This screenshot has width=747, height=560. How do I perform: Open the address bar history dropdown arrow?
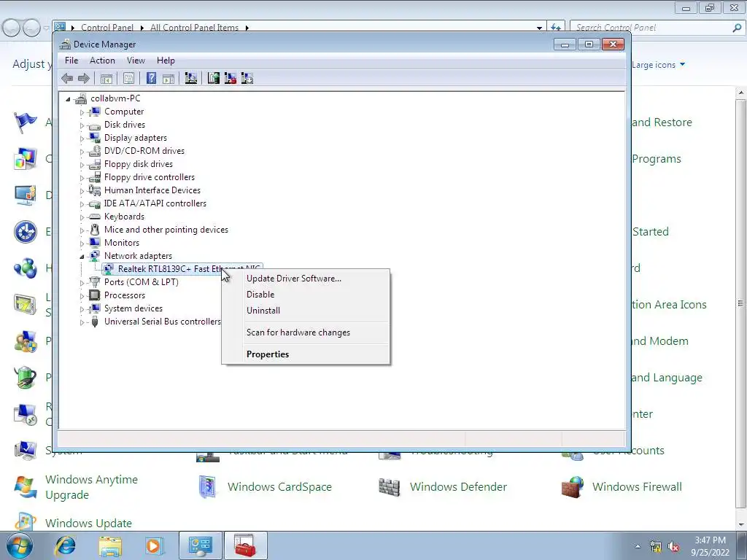pyautogui.click(x=539, y=28)
